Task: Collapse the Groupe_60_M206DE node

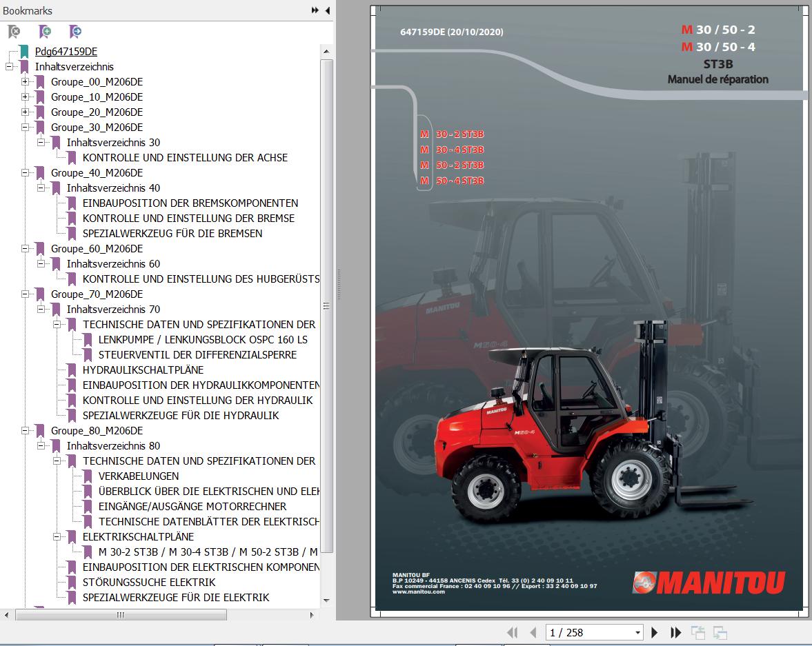Action: (x=25, y=248)
